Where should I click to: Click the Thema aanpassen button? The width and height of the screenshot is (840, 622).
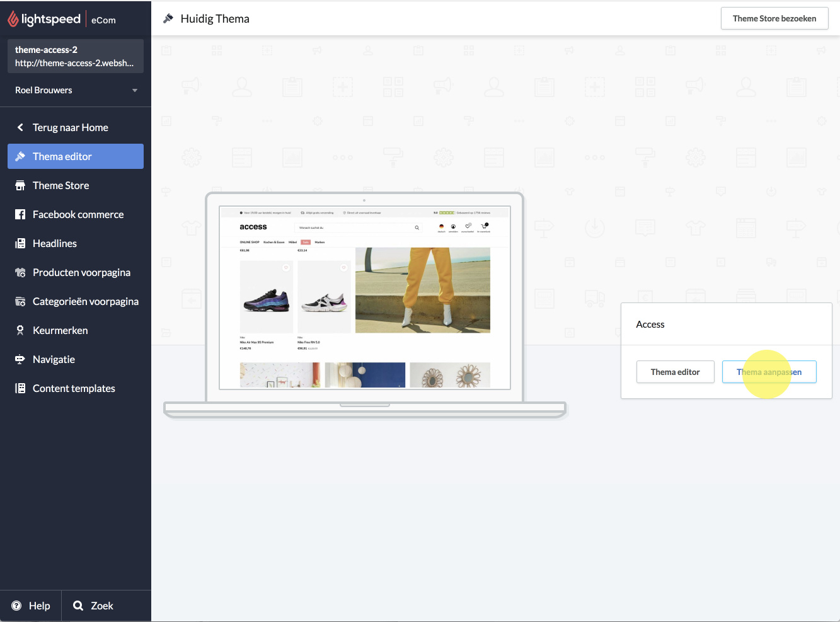pyautogui.click(x=769, y=372)
